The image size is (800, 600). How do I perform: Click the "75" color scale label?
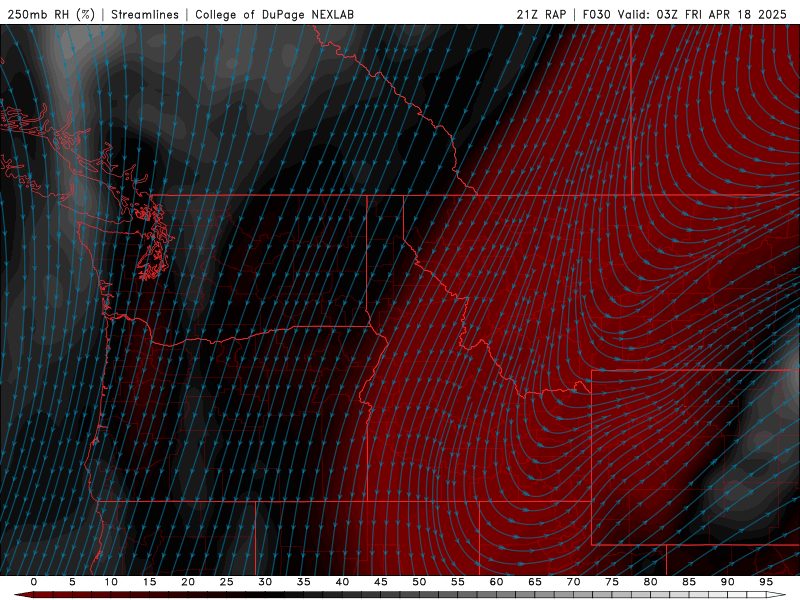612,582
